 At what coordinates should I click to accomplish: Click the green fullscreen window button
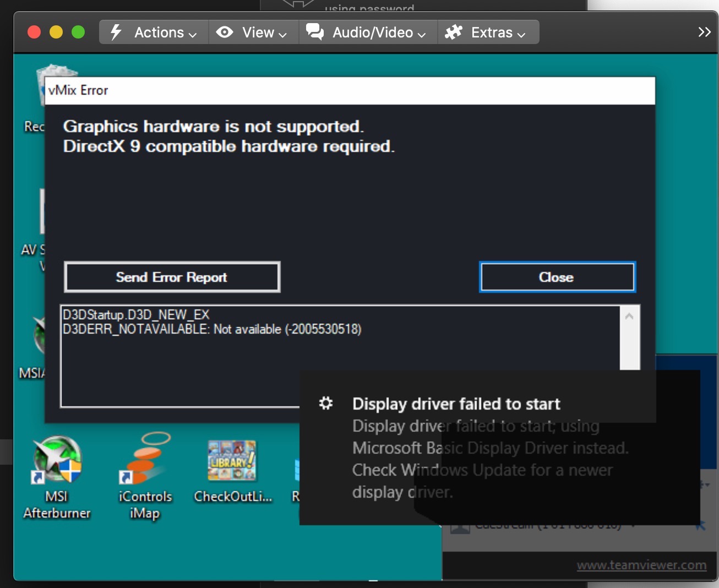coord(78,32)
